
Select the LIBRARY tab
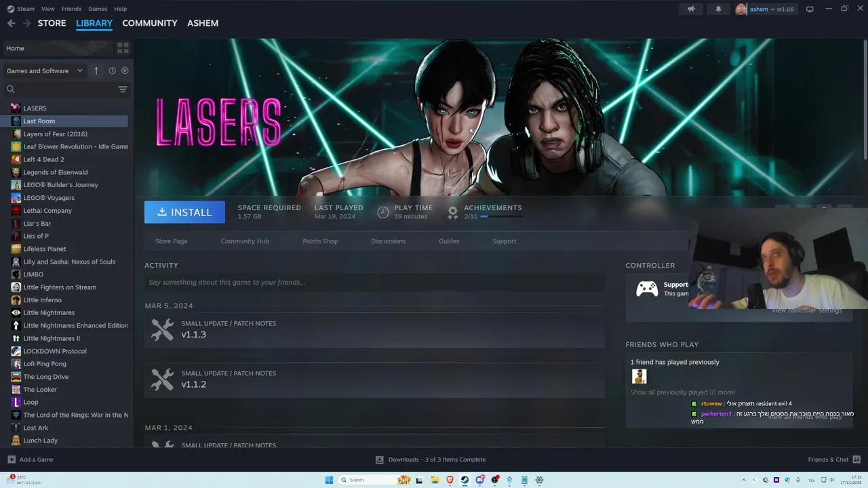click(x=94, y=23)
